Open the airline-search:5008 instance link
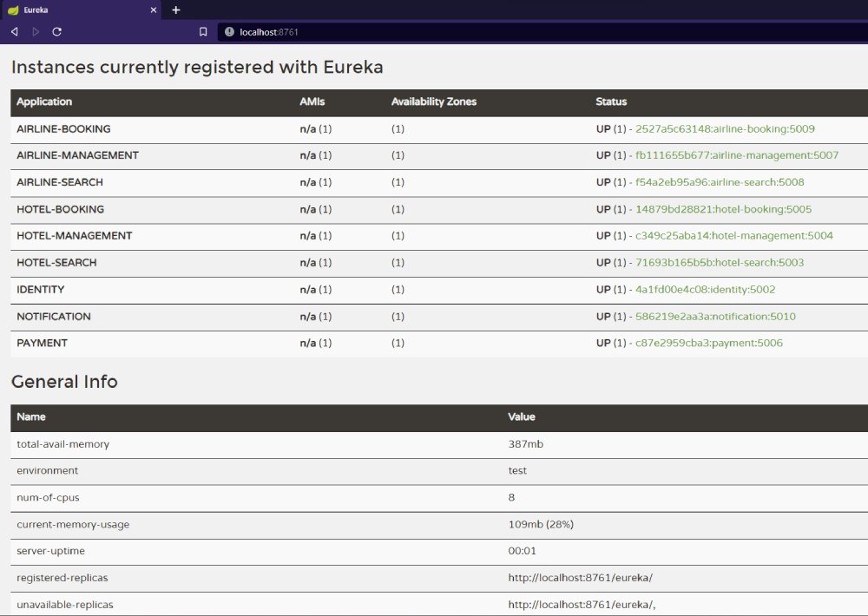 [x=720, y=182]
